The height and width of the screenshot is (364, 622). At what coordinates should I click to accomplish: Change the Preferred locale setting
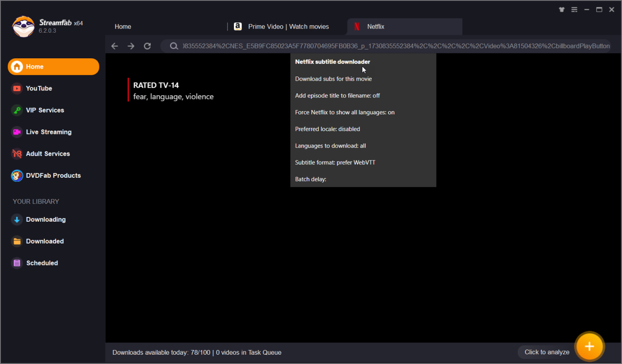tap(327, 129)
